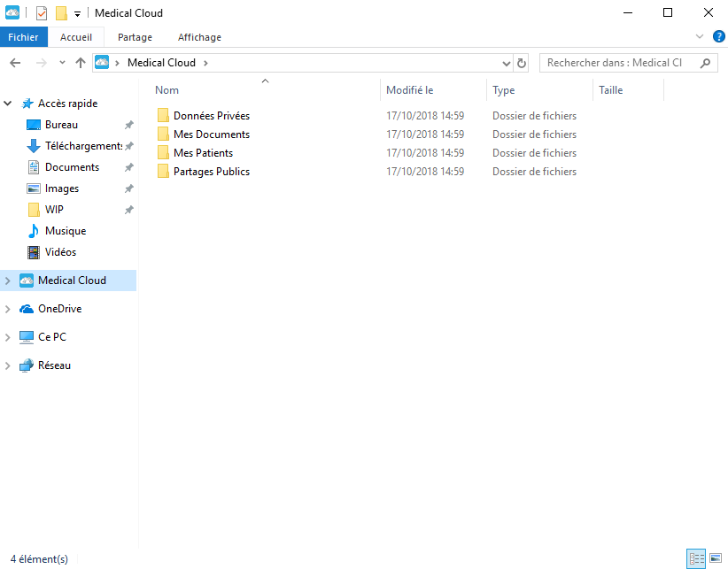
Task: Expand the Réseau tree node
Action: click(8, 365)
